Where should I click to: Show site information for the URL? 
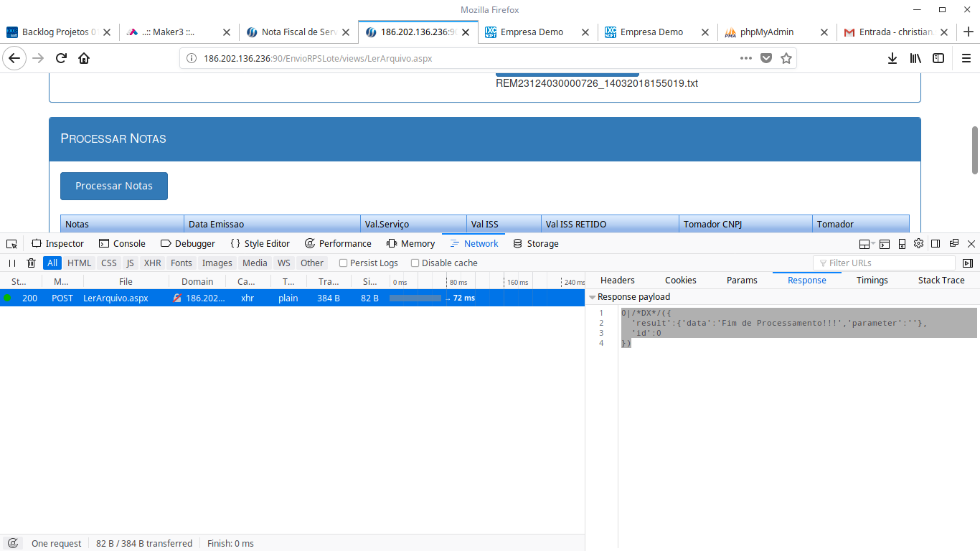pos(192,58)
